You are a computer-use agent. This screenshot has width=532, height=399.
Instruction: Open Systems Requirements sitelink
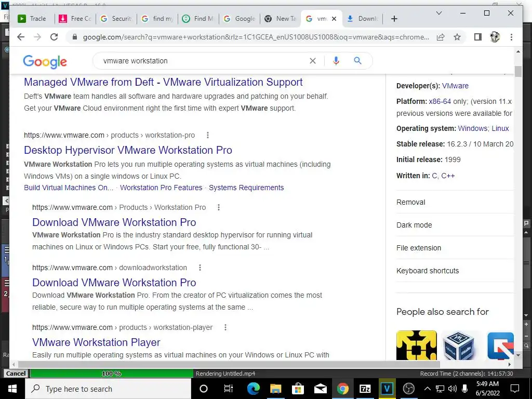click(x=246, y=188)
